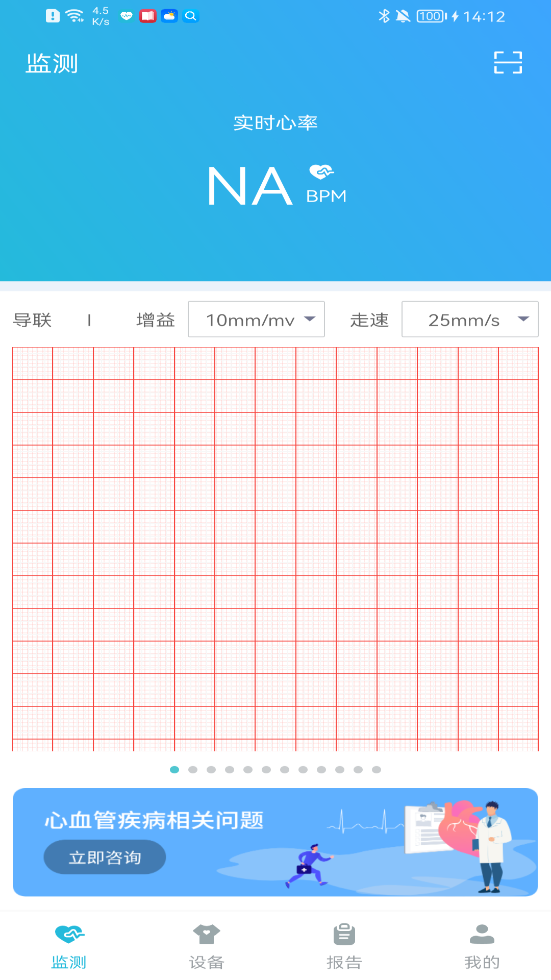Viewport: 551px width, 980px height.
Task: Tap the heart rate BPM icon
Action: [x=321, y=173]
